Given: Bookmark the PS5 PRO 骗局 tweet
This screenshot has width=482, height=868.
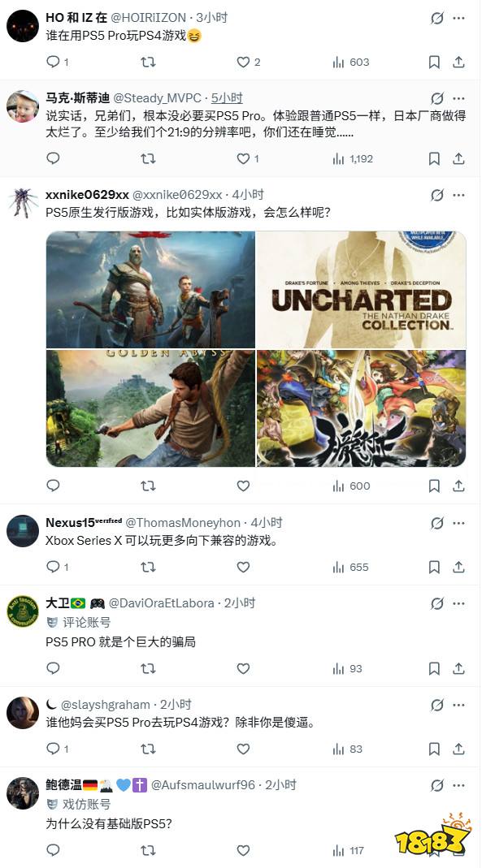Looking at the screenshot, I should [x=434, y=669].
